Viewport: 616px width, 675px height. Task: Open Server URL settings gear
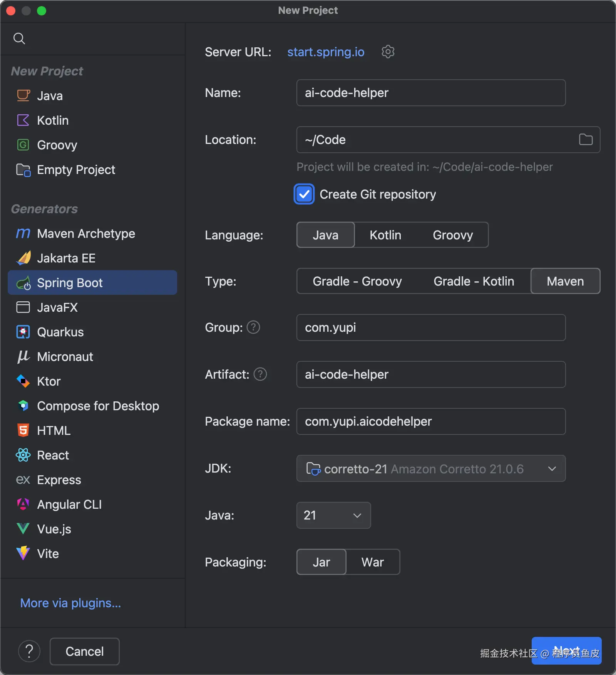point(388,52)
